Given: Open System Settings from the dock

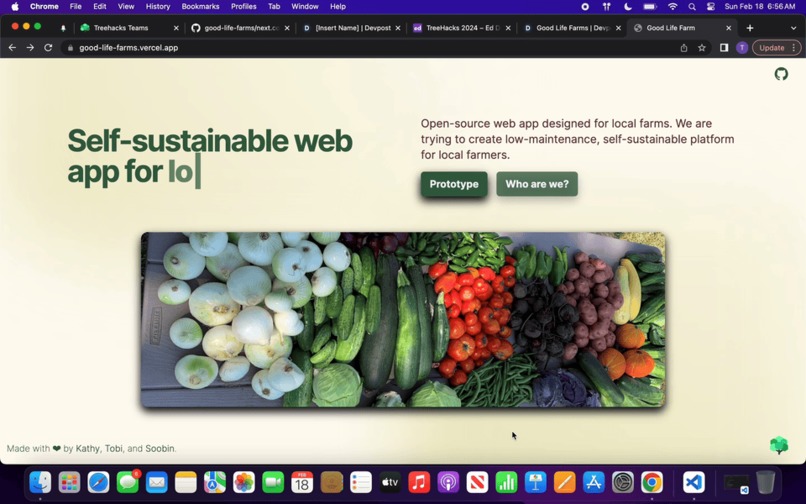Looking at the screenshot, I should tap(623, 482).
